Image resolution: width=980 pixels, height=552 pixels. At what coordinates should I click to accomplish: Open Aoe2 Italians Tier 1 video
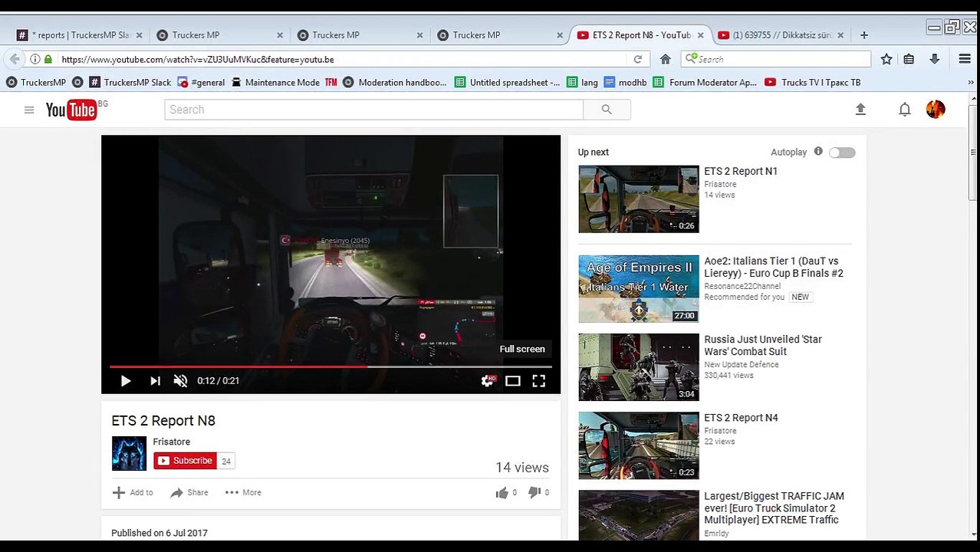coord(774,267)
